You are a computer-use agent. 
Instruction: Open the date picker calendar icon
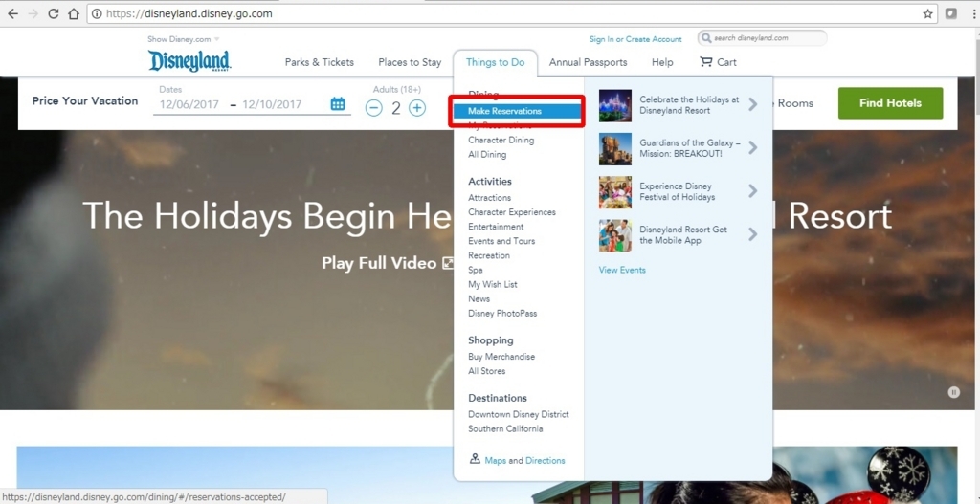pos(338,103)
